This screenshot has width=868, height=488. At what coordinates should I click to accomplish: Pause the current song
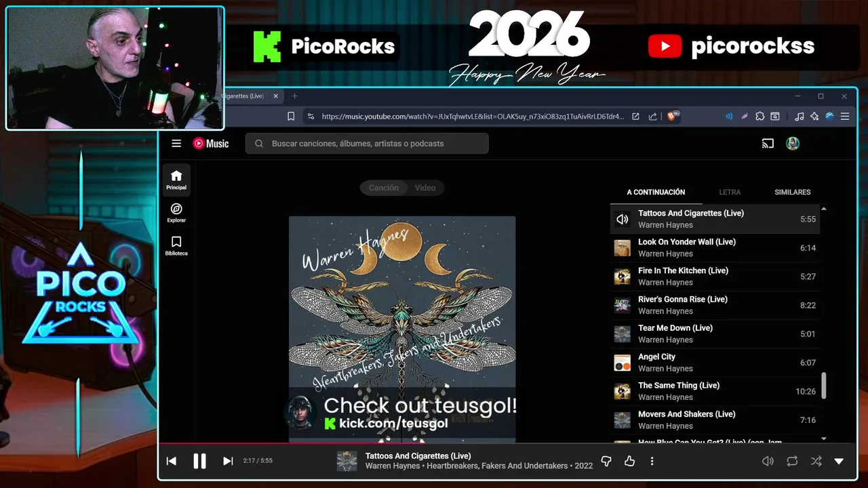pos(199,461)
